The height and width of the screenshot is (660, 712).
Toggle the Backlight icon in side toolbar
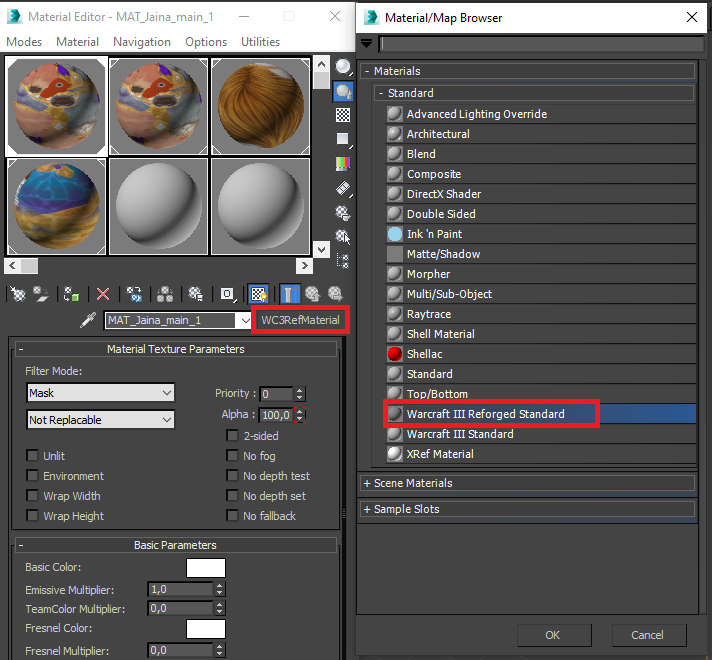343,92
